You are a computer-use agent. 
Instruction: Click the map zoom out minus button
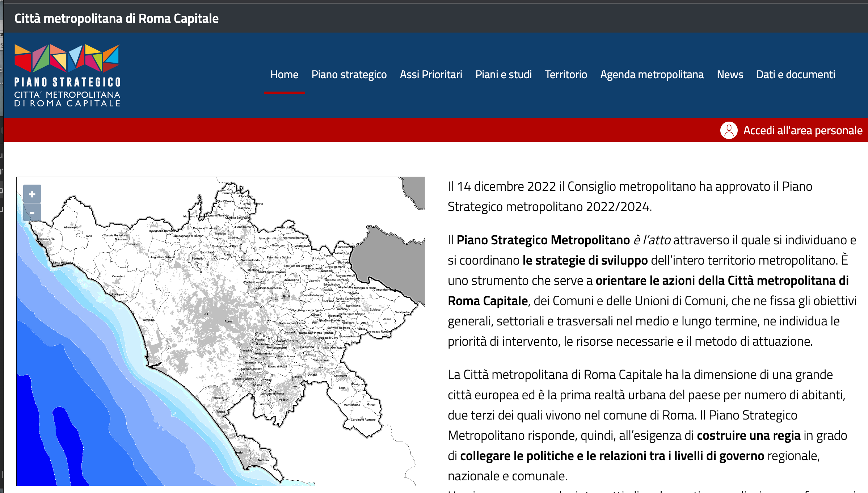[32, 212]
